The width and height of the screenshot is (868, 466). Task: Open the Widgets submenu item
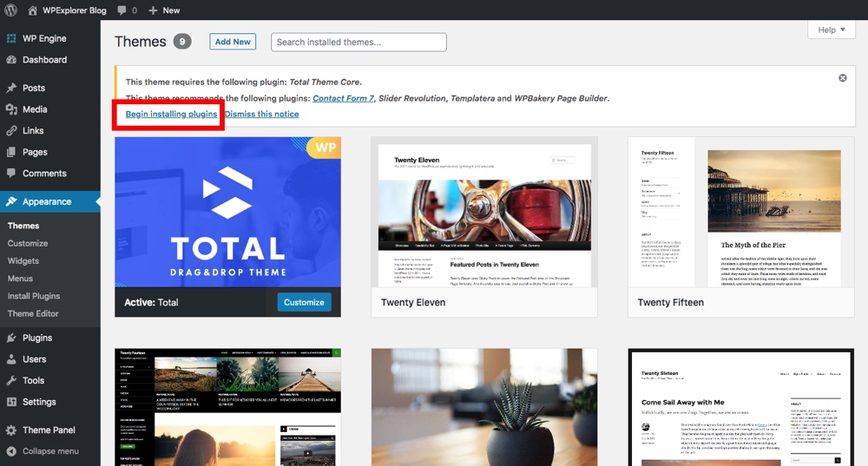(23, 260)
